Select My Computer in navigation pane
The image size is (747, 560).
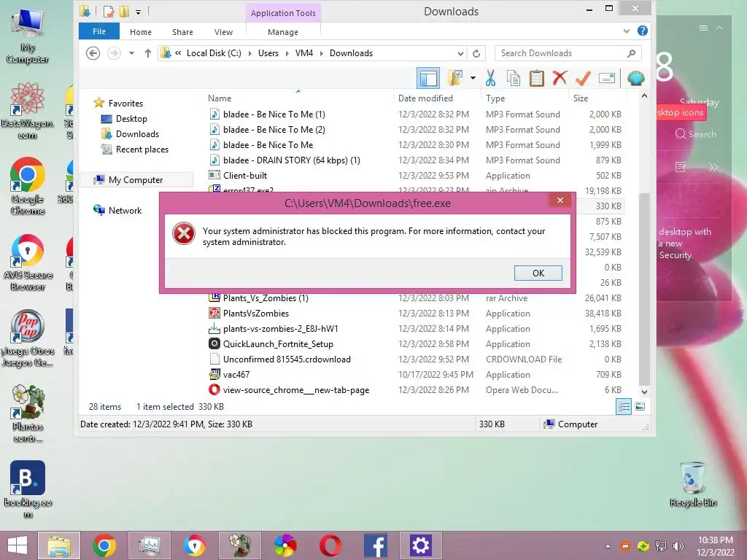click(135, 180)
